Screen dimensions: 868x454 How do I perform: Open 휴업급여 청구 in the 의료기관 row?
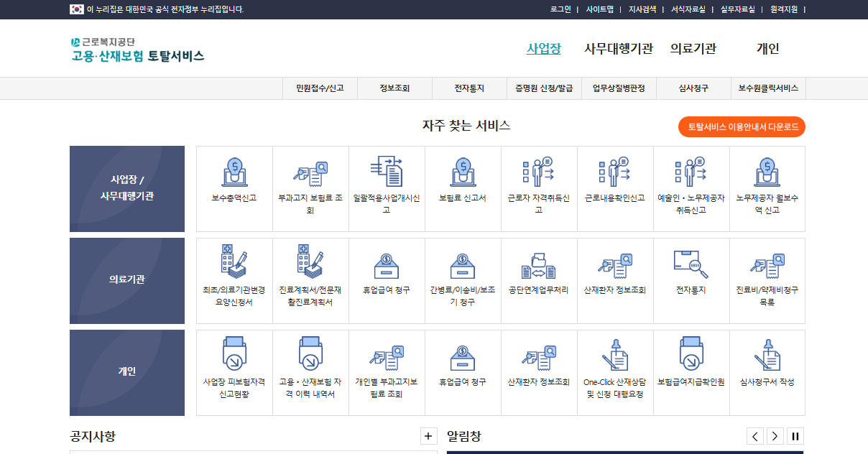(x=387, y=277)
